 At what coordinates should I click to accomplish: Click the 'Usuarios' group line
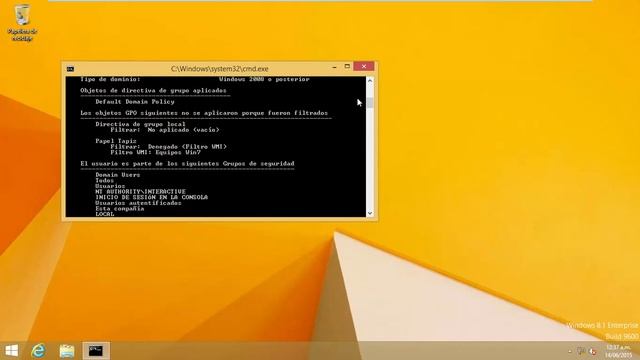coord(110,186)
